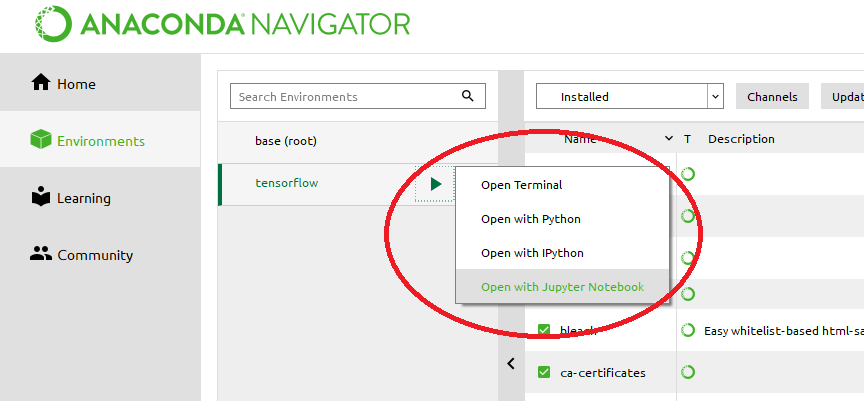Click the magnifier icon in environment search

tap(468, 96)
